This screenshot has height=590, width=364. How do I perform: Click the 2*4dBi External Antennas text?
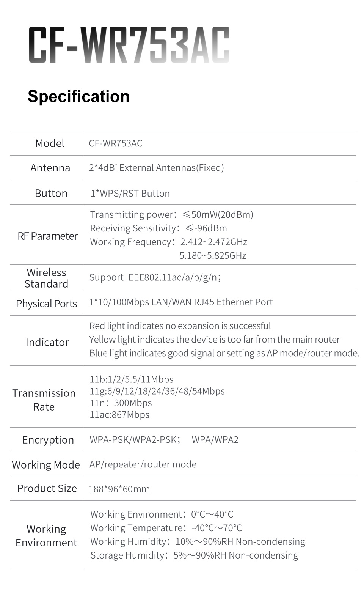pos(156,168)
